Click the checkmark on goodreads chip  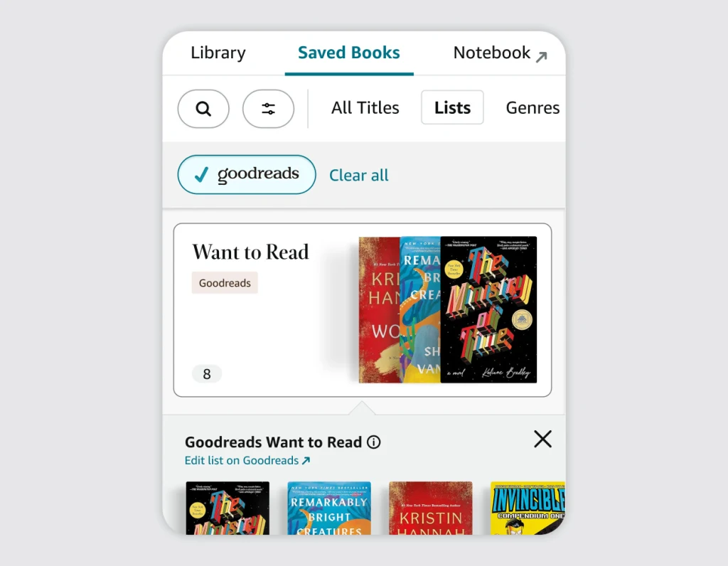click(x=201, y=175)
